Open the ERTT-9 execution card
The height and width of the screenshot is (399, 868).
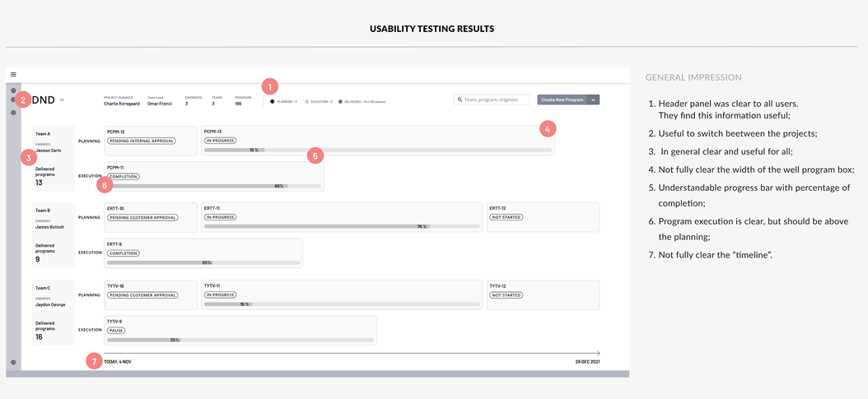[x=203, y=253]
